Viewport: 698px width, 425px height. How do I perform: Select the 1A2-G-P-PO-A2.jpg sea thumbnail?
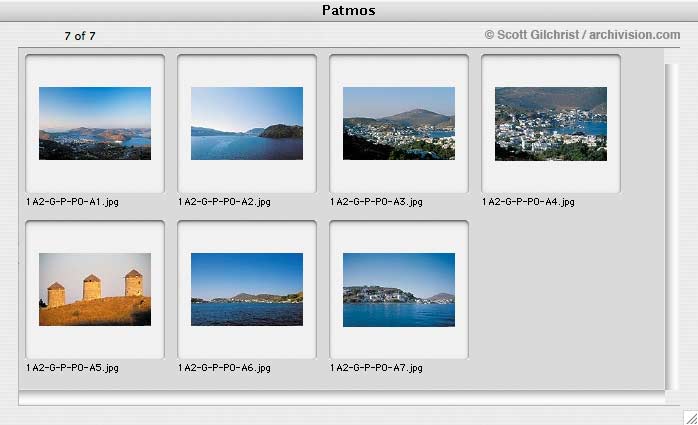click(247, 123)
